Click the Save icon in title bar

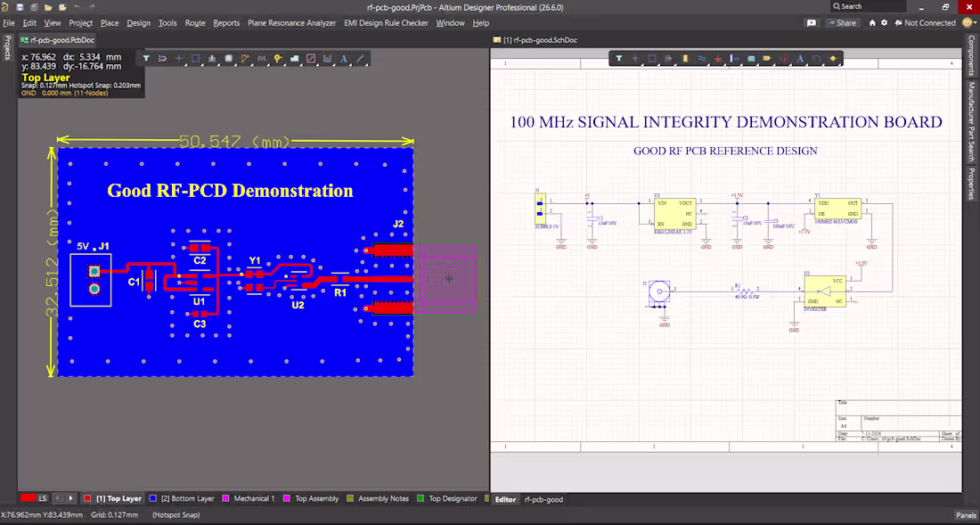20,7
